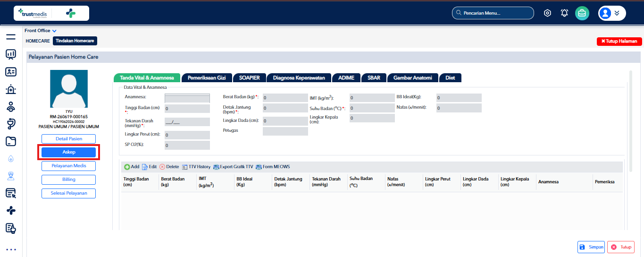
Task: Open the notification bell
Action: tap(564, 13)
